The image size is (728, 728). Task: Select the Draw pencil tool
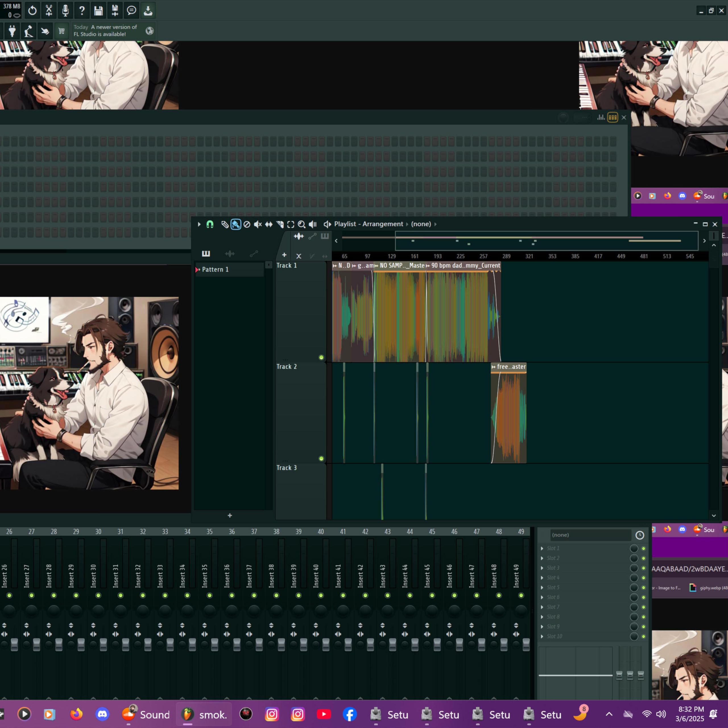(x=225, y=224)
